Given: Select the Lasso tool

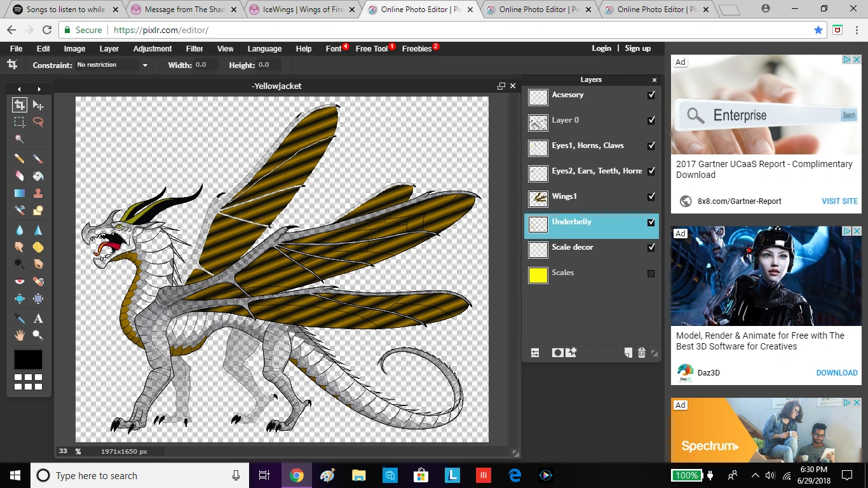Looking at the screenshot, I should 38,122.
